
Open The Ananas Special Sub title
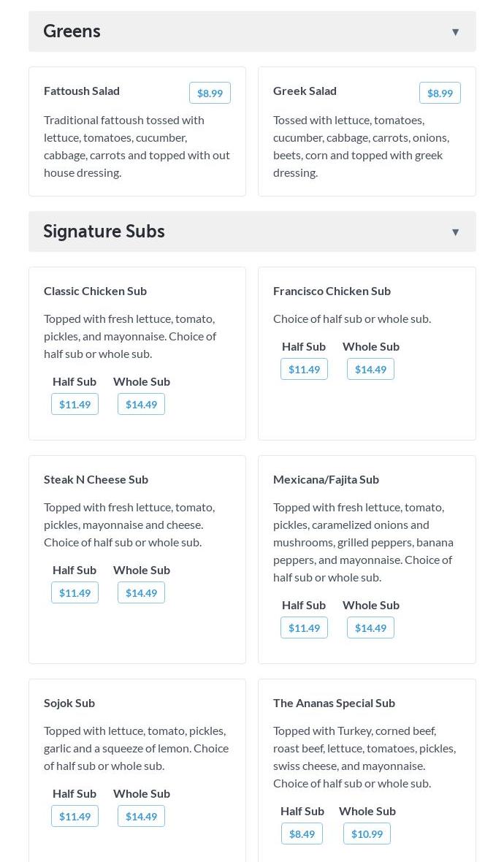[x=334, y=703]
